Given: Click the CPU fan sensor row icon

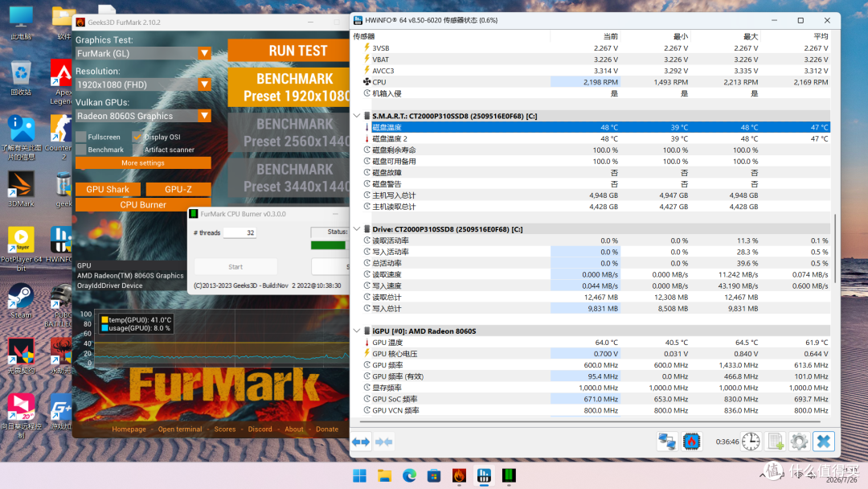Looking at the screenshot, I should point(366,82).
